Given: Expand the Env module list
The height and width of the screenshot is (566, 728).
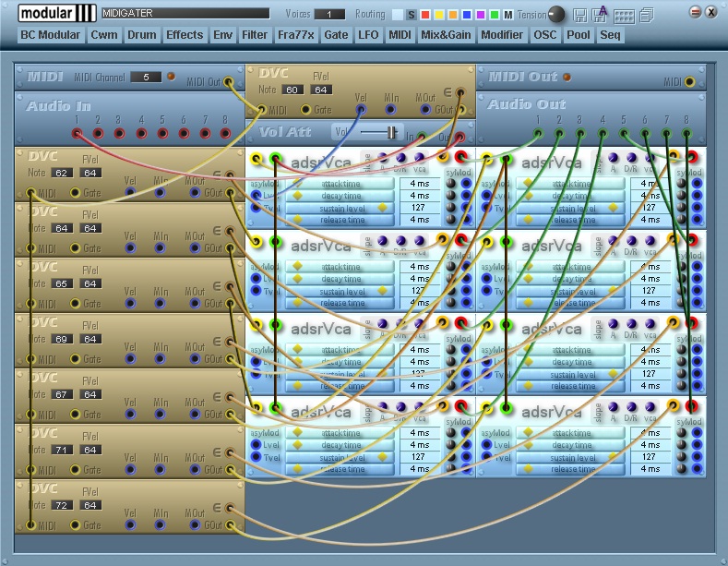Looking at the screenshot, I should (x=222, y=35).
